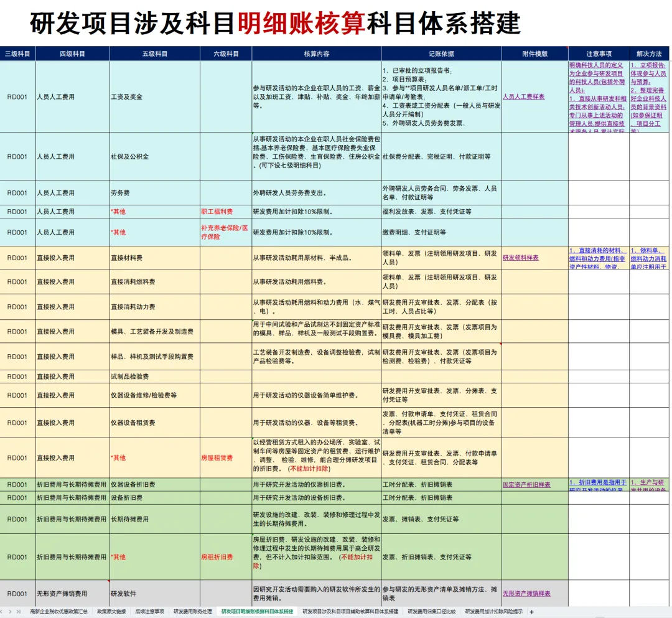Select the 六级科目 column header

(226, 54)
